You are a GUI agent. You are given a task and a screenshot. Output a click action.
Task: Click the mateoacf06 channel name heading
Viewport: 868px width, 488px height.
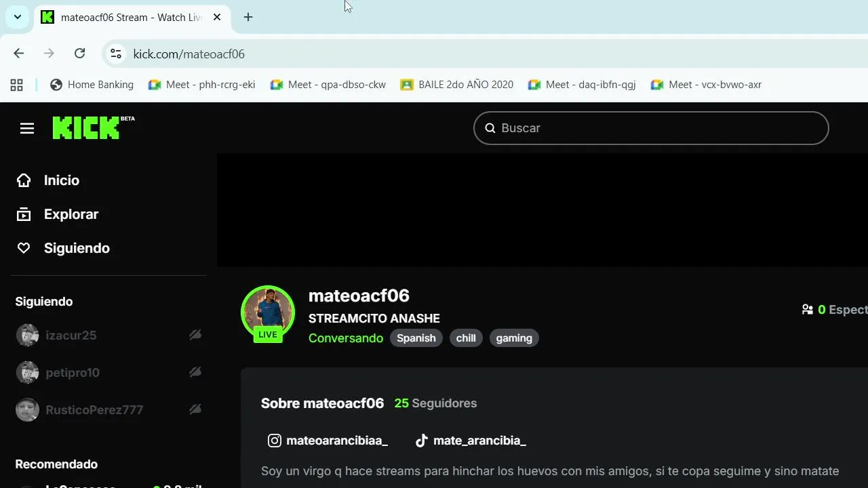coord(359,296)
